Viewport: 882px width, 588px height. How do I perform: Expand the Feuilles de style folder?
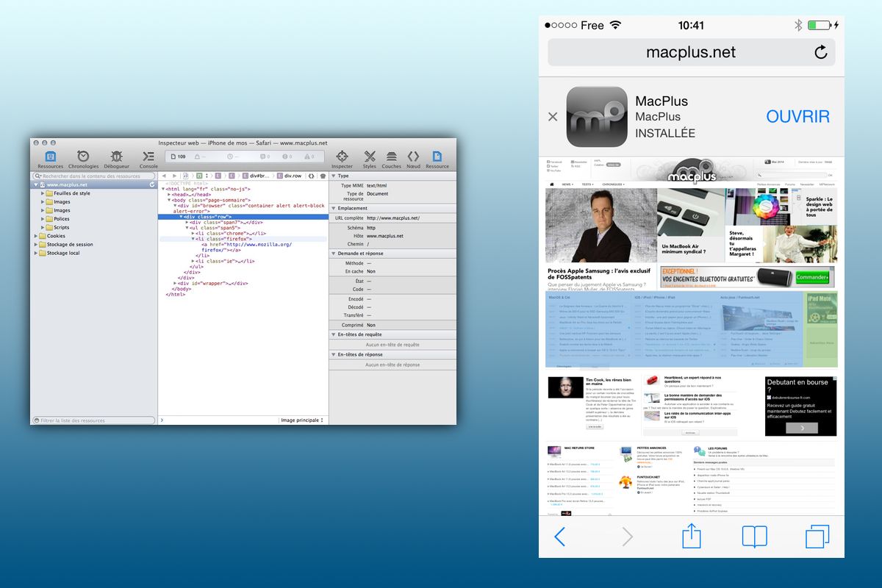43,193
